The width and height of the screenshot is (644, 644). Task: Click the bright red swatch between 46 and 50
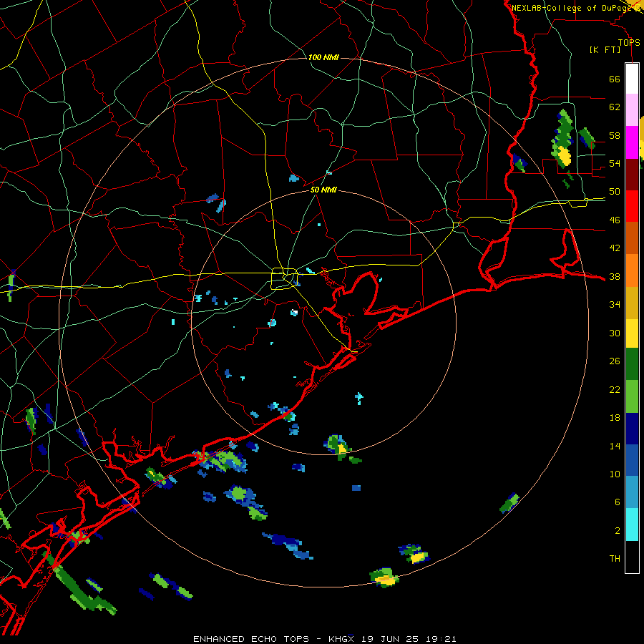[x=632, y=206]
